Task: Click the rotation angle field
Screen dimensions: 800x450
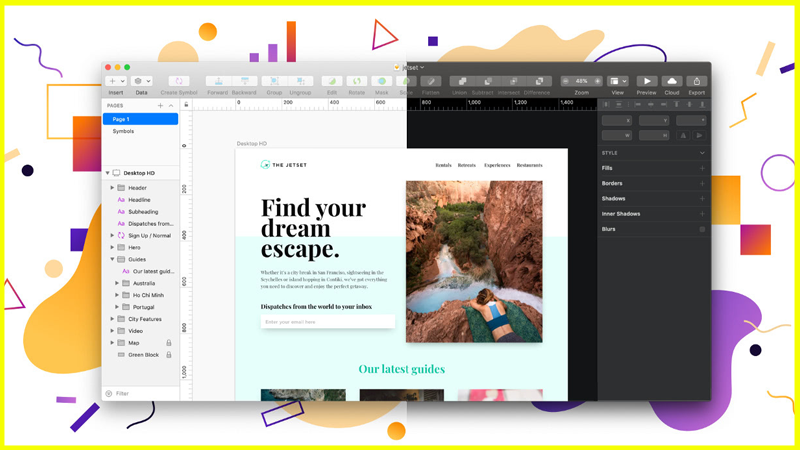Action: [x=691, y=120]
